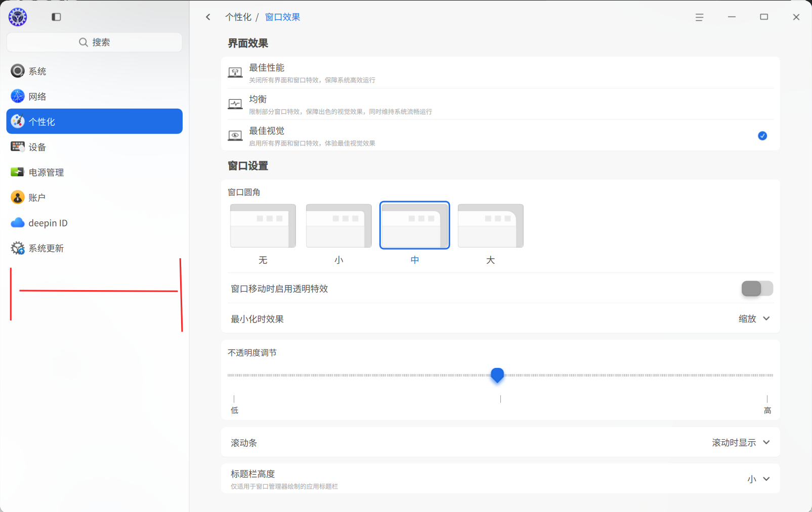Click the deepin ID cloud icon
Image resolution: width=812 pixels, height=512 pixels.
click(18, 222)
